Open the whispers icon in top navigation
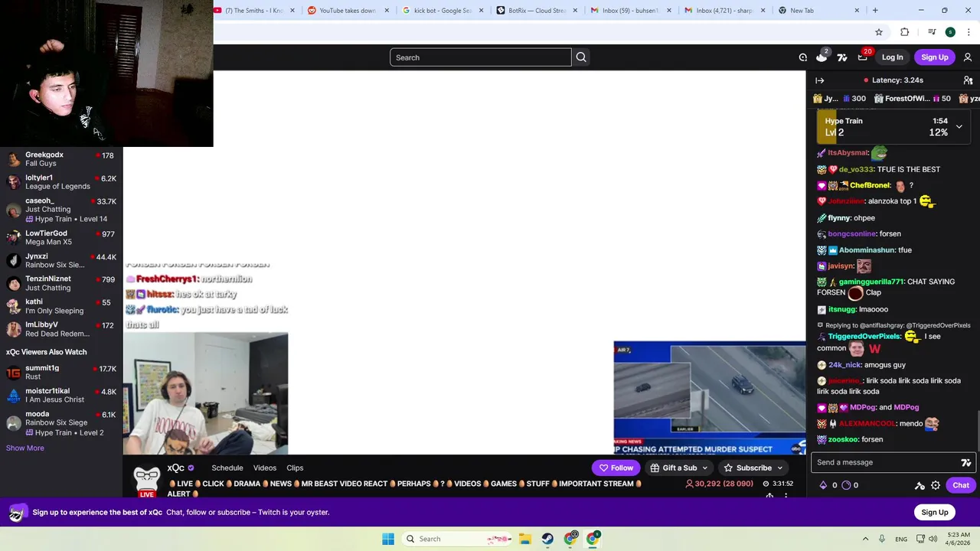This screenshot has height=551, width=980. [802, 57]
